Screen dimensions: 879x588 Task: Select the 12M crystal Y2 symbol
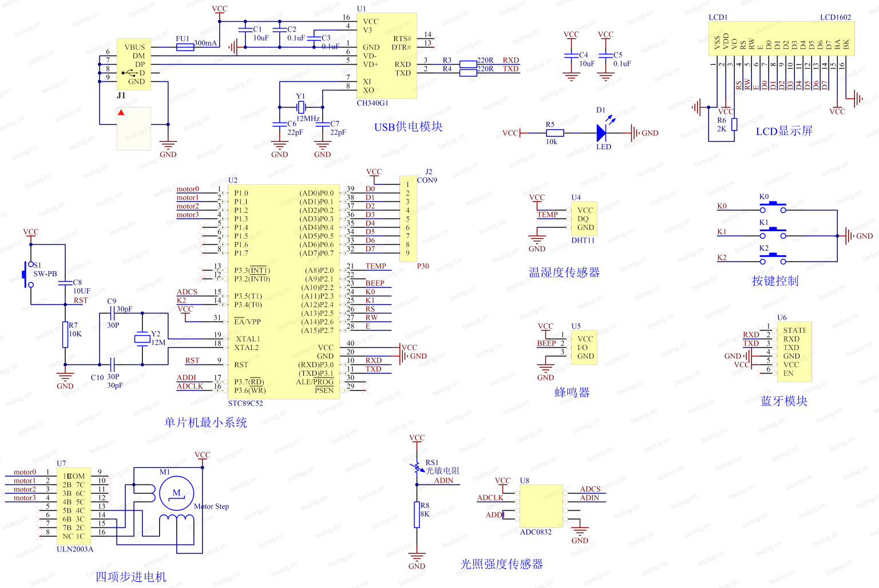click(142, 339)
